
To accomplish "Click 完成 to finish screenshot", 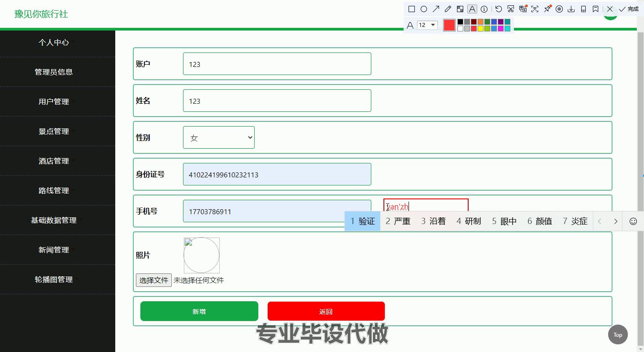I will click(629, 9).
